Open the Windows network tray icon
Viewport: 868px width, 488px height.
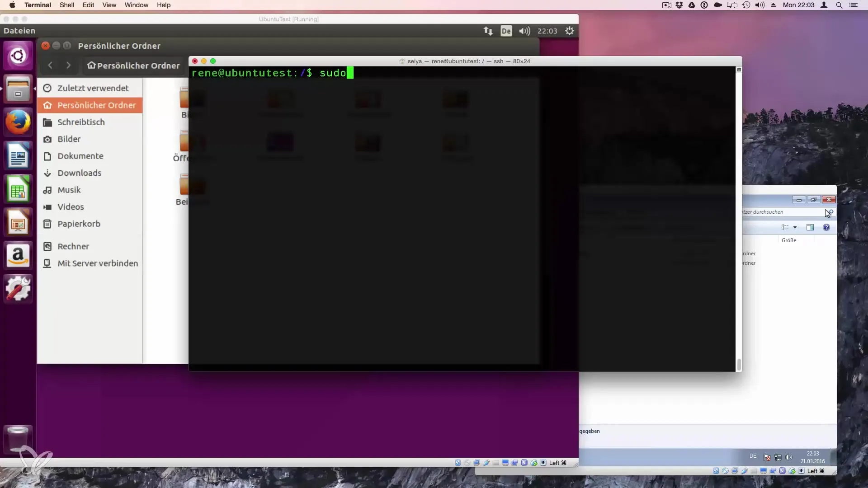pyautogui.click(x=778, y=457)
